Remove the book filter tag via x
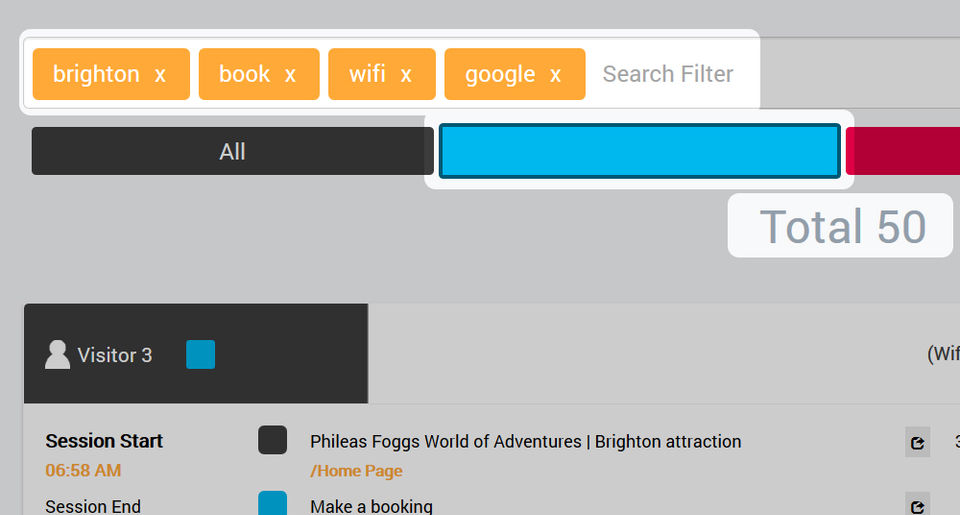 [290, 75]
